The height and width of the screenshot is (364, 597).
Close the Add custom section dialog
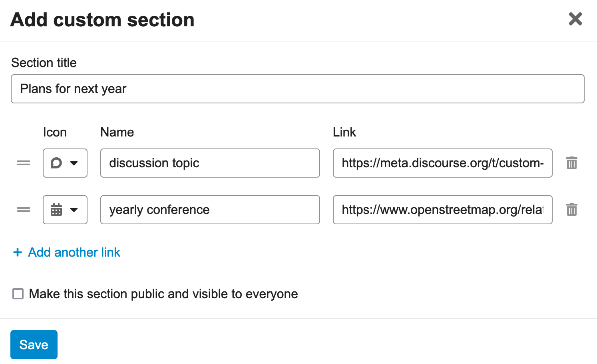[x=575, y=19]
